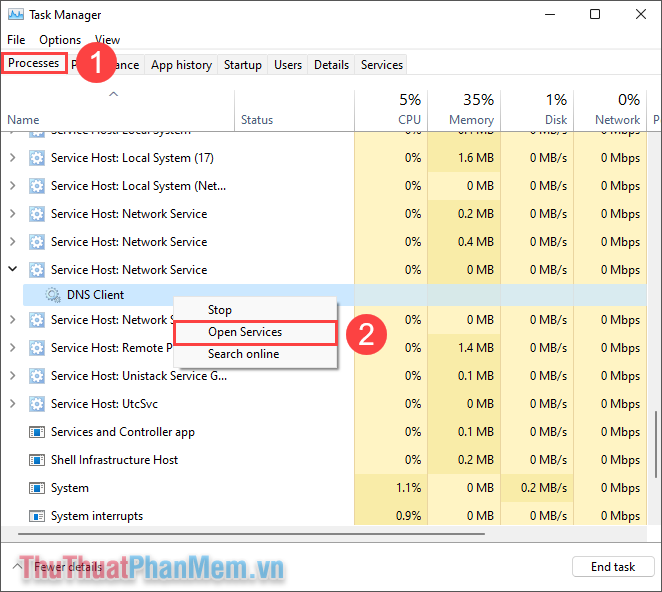Collapse view using Fewer details chevron
This screenshot has width=662, height=592.
tap(17, 566)
